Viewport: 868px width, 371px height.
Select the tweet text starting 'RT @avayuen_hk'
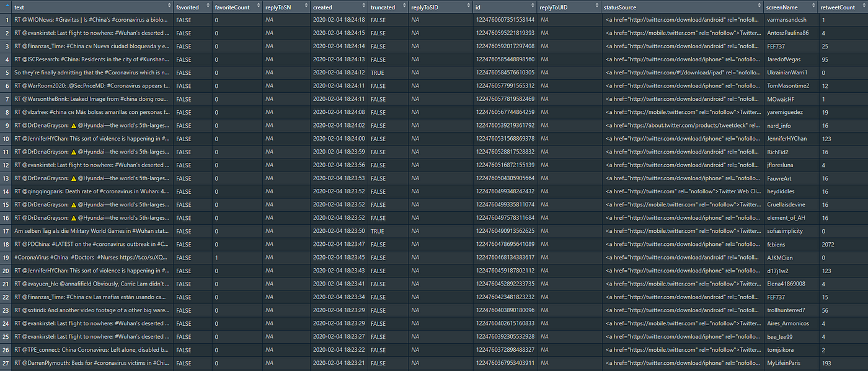pos(92,284)
